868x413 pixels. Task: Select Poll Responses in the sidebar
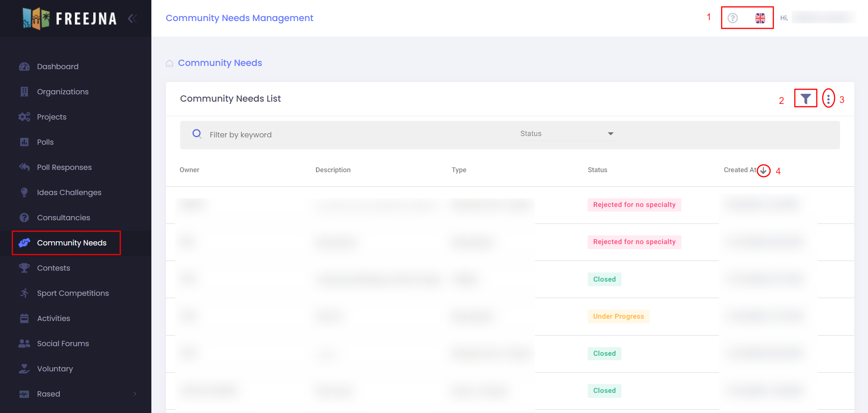(x=64, y=167)
